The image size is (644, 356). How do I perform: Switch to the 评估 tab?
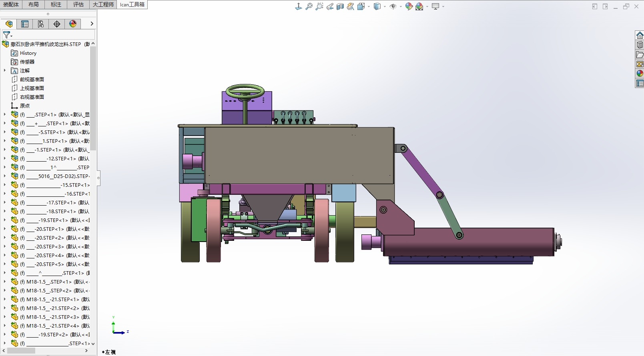pyautogui.click(x=78, y=4)
